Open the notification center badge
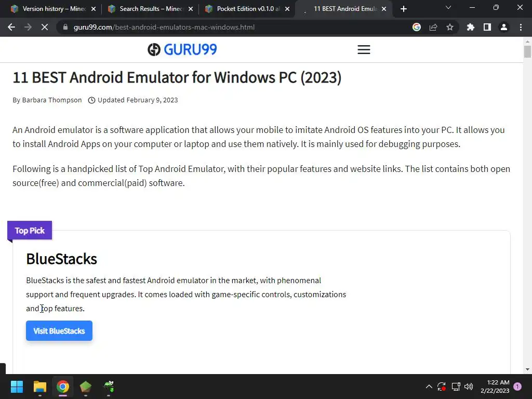 517,387
